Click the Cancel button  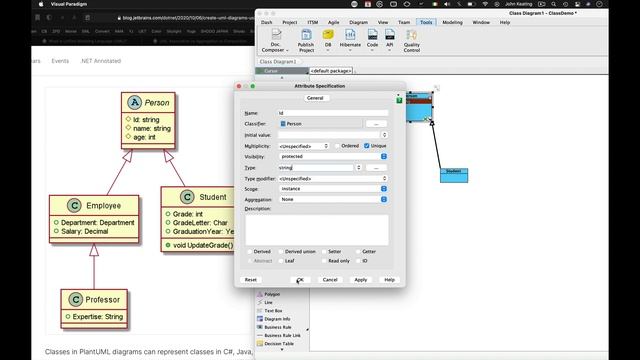coord(330,280)
